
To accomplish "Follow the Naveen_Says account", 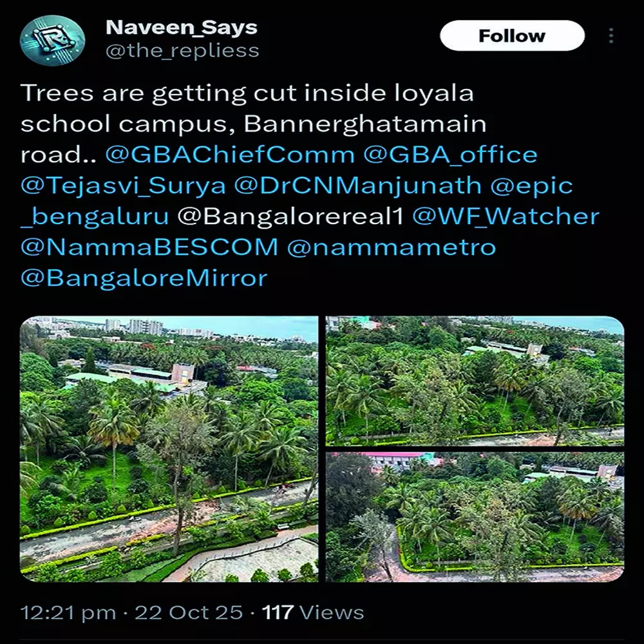I will pos(512,35).
